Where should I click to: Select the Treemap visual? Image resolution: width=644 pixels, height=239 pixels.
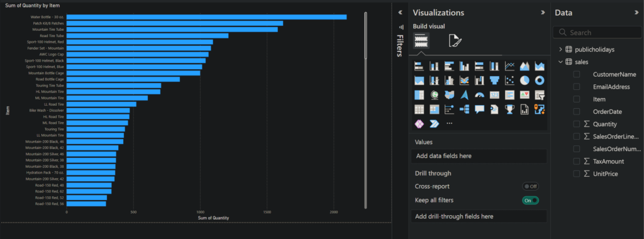click(419, 95)
